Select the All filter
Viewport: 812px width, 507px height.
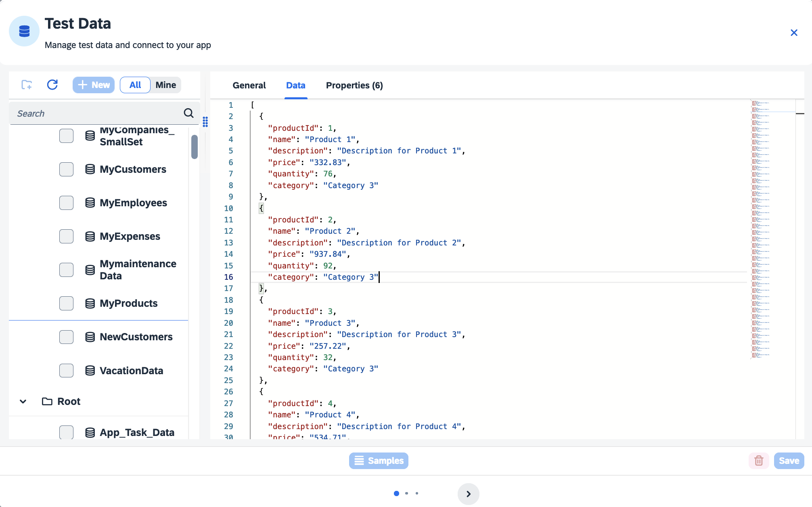point(135,85)
